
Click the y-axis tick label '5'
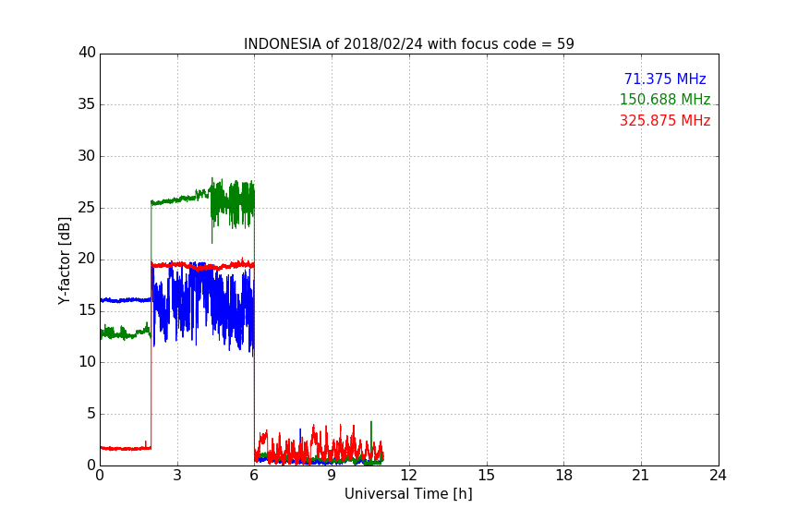tap(91, 414)
